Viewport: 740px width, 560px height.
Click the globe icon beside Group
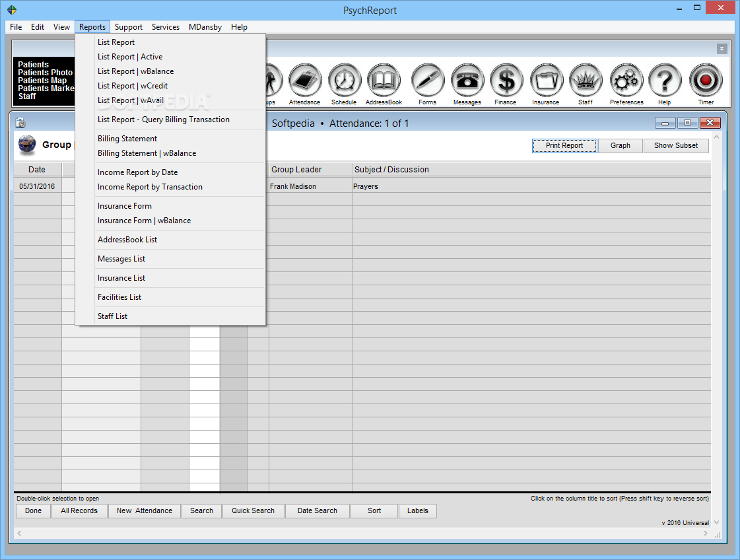tap(27, 145)
